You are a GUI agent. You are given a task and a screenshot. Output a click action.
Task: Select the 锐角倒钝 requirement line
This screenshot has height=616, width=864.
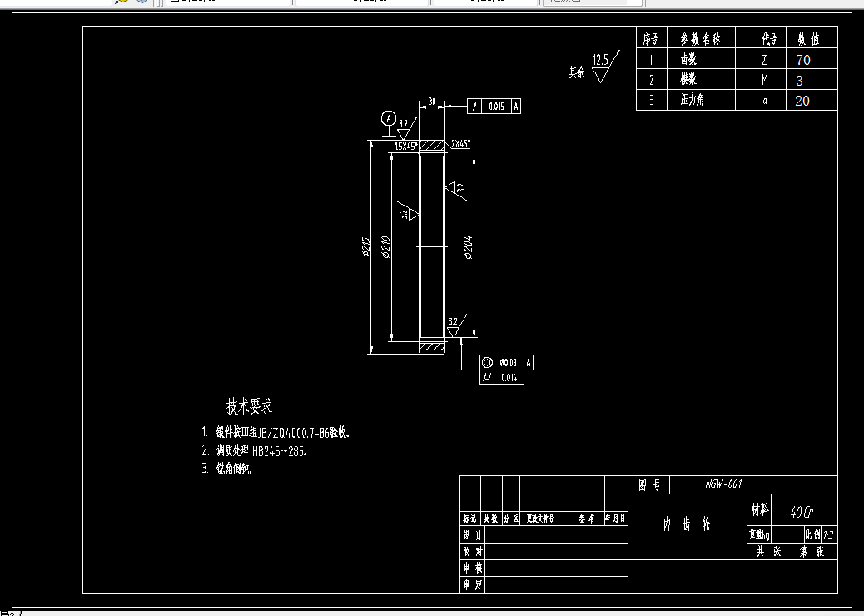click(234, 469)
